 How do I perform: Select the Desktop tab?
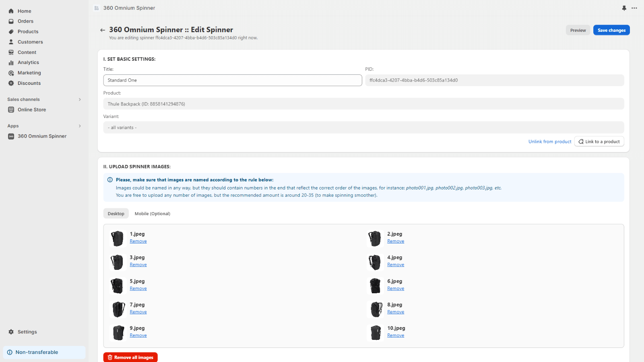(116, 213)
